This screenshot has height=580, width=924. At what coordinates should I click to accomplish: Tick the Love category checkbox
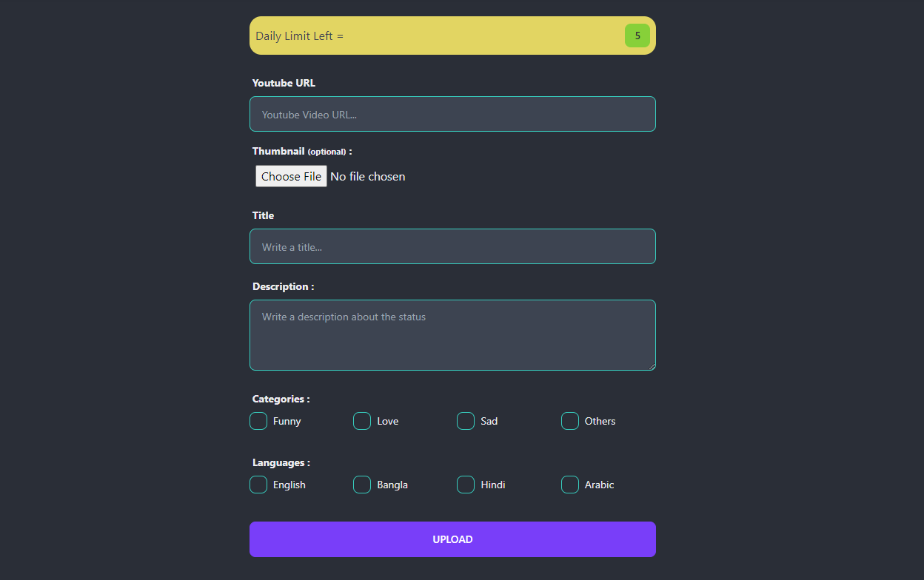[362, 421]
